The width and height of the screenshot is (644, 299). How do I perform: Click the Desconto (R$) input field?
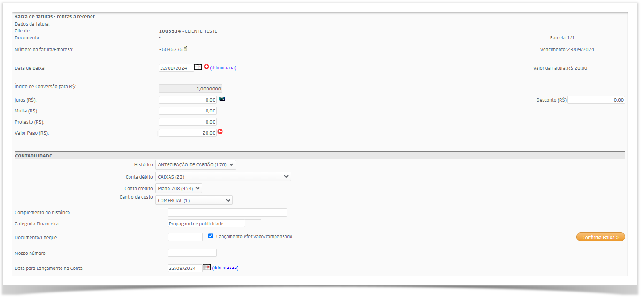point(596,100)
